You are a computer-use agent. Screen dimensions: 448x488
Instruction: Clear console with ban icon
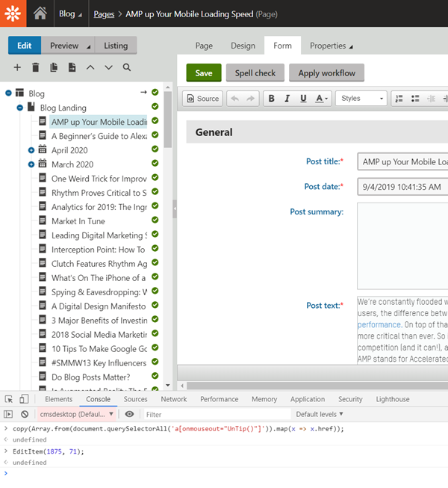coord(25,414)
